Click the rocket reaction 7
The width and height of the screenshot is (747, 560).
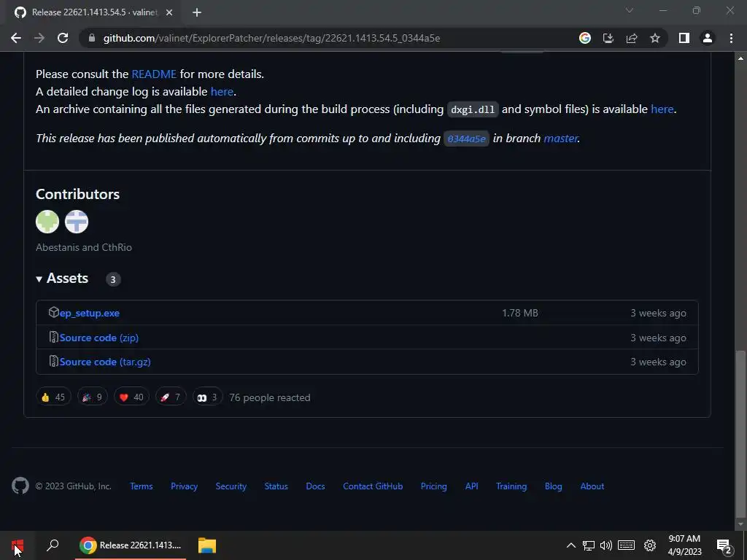pos(171,397)
